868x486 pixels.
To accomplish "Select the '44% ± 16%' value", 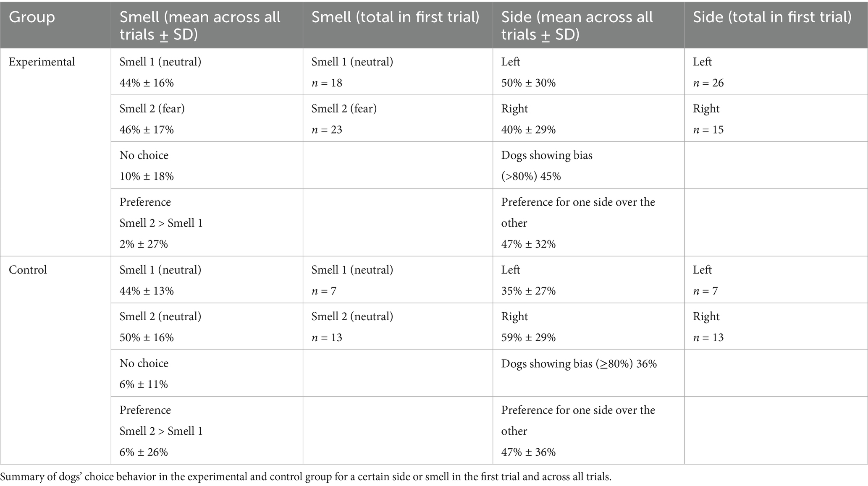I will click(147, 83).
